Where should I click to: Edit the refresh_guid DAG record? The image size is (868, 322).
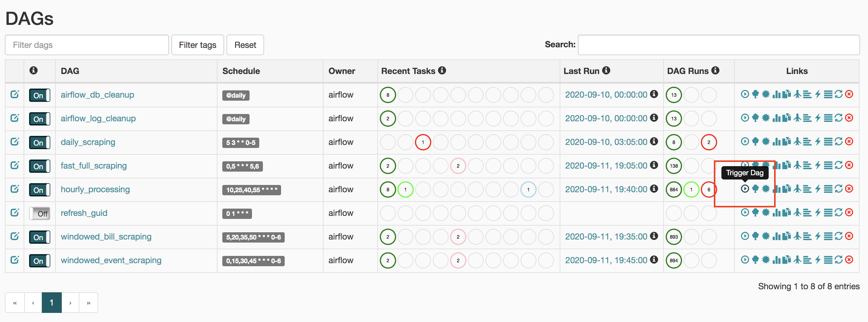tap(15, 213)
